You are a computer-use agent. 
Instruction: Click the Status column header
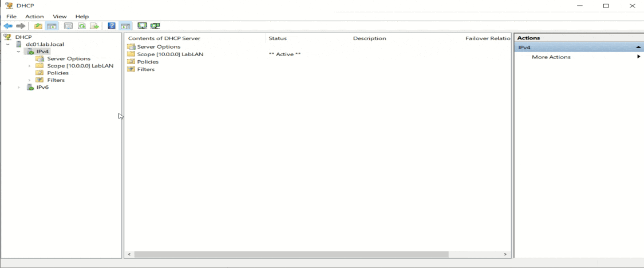click(278, 38)
